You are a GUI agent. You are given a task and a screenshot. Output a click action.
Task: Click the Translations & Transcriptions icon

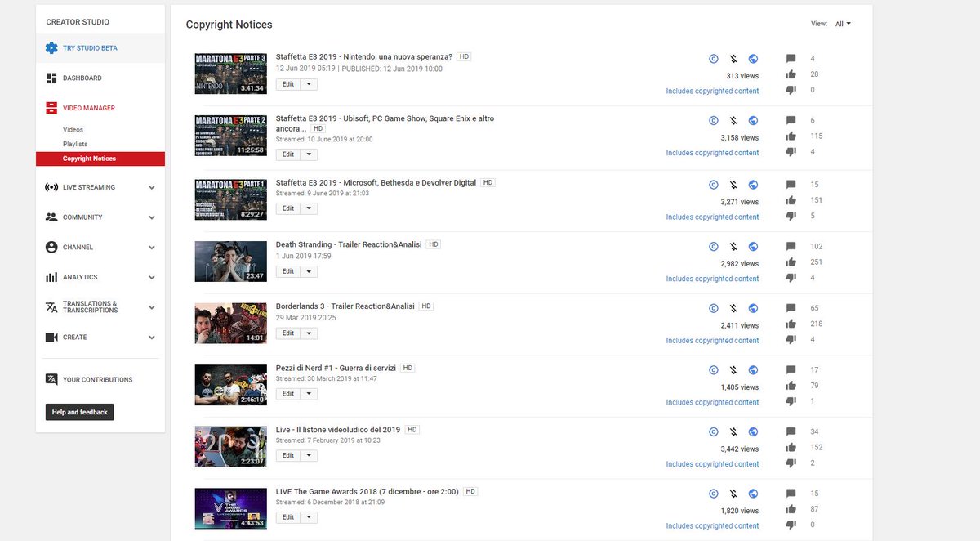pos(51,307)
